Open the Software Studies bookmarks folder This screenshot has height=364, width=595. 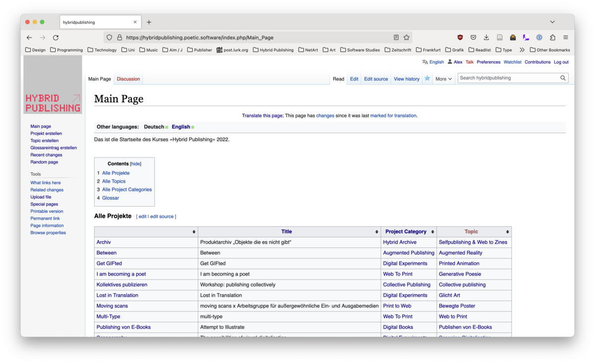[x=360, y=50]
